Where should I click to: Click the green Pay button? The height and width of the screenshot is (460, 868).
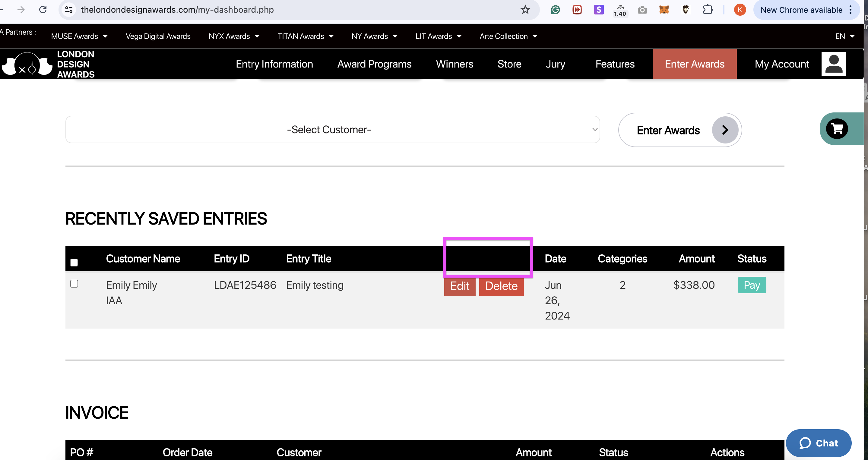click(x=751, y=285)
